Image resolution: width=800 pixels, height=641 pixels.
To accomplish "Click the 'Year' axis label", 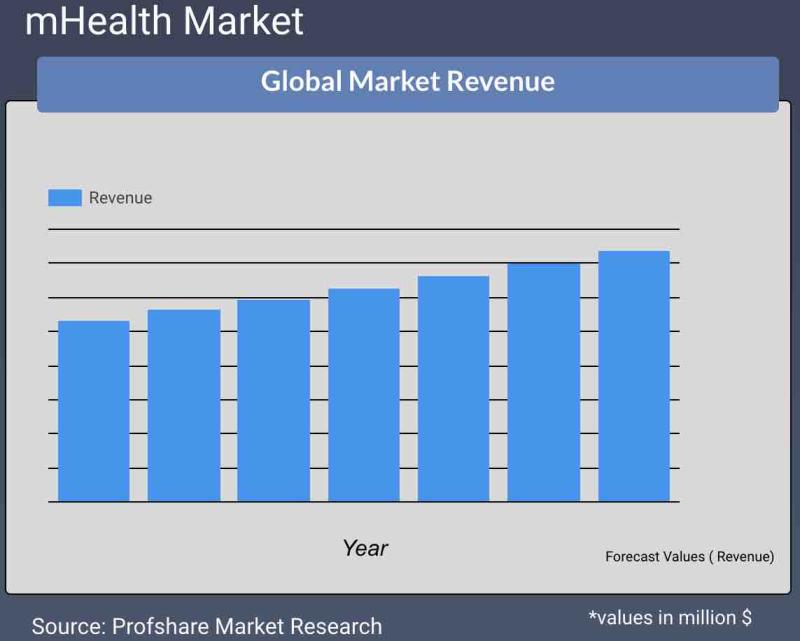I will point(365,548).
